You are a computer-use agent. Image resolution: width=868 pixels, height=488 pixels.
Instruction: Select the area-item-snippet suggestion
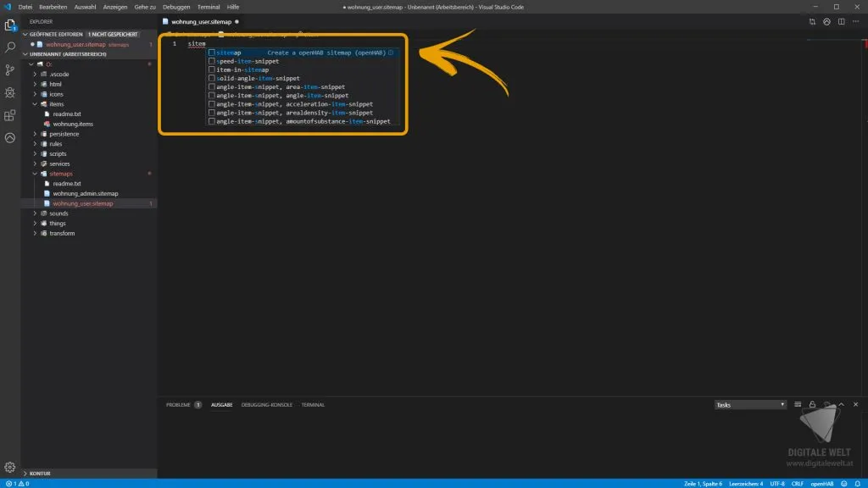point(303,87)
